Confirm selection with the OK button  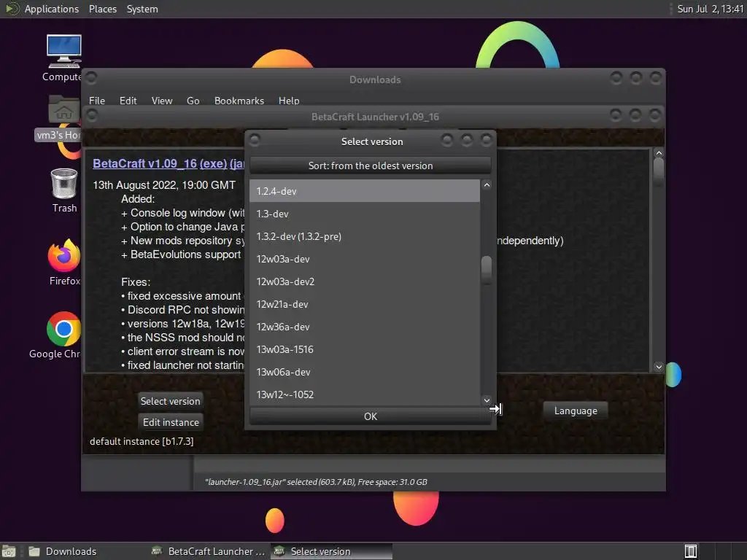pos(370,416)
